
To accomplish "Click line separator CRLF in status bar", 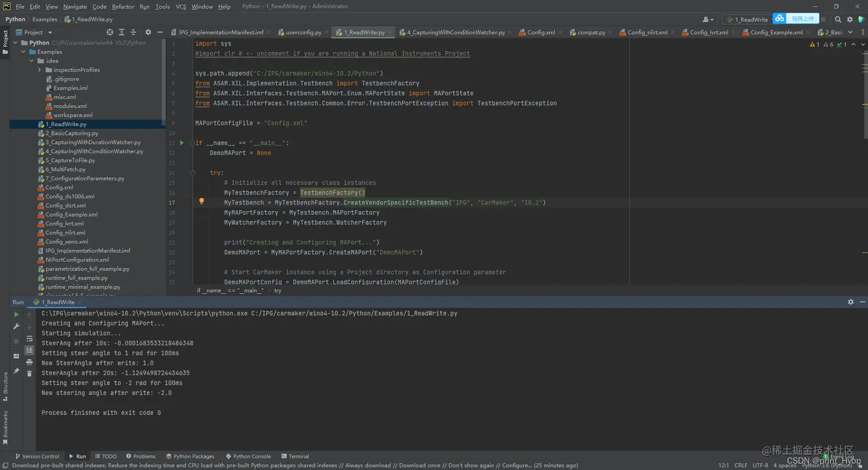I will click(741, 465).
